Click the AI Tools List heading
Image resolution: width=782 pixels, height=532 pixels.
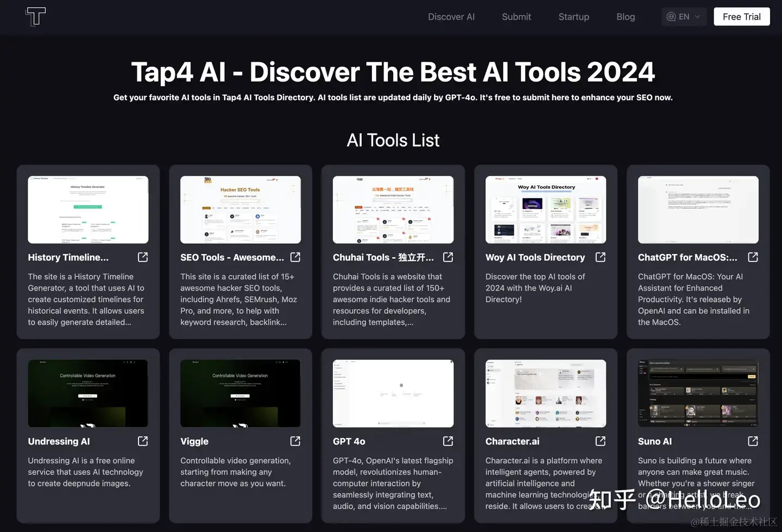tap(393, 141)
